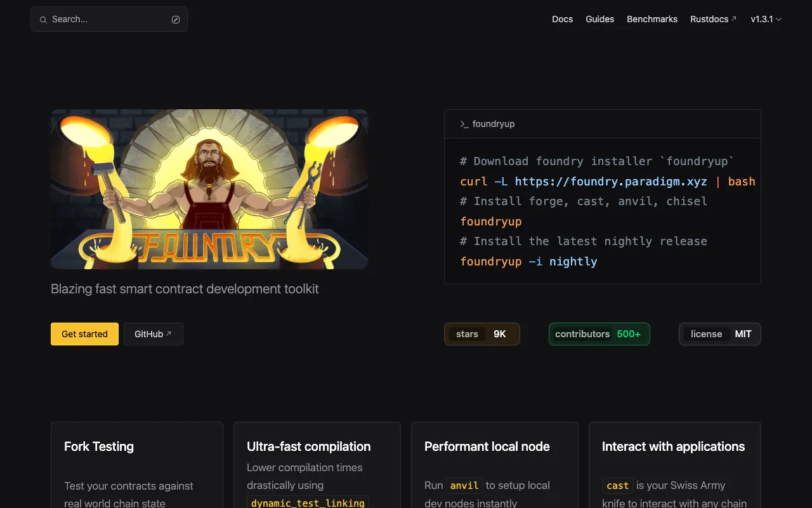
Task: Click the terminal prompt icon beside foundryup
Action: (463, 124)
